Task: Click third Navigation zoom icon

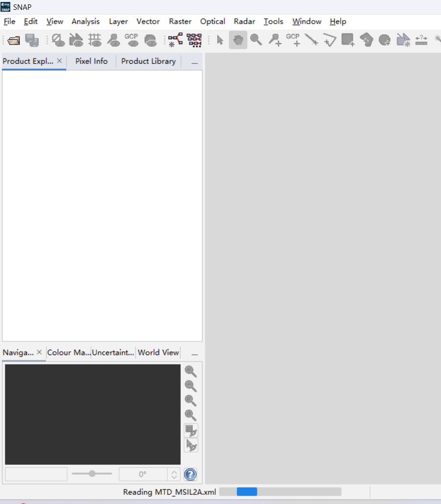Action: tap(191, 401)
